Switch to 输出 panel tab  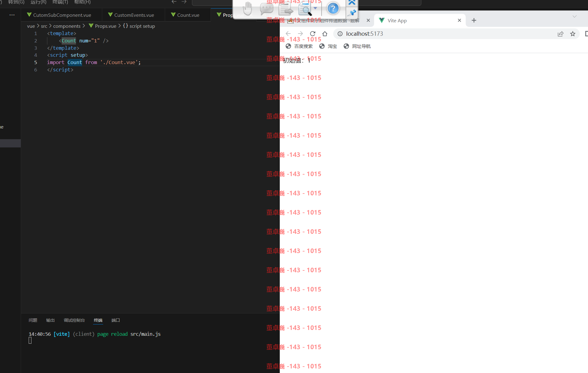pos(50,320)
